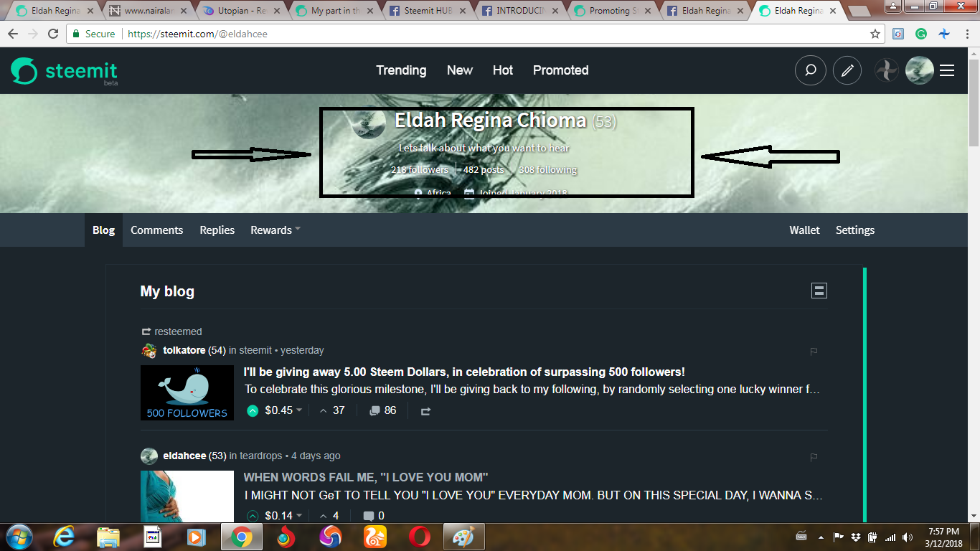Click the gray pinwheel icon in Steemit header
The height and width of the screenshot is (551, 980).
[887, 70]
